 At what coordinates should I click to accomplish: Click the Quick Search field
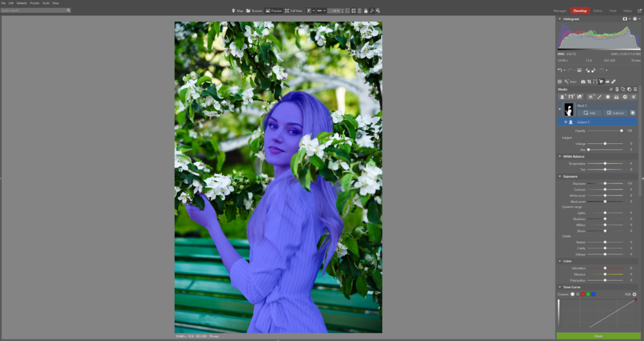[x=35, y=10]
